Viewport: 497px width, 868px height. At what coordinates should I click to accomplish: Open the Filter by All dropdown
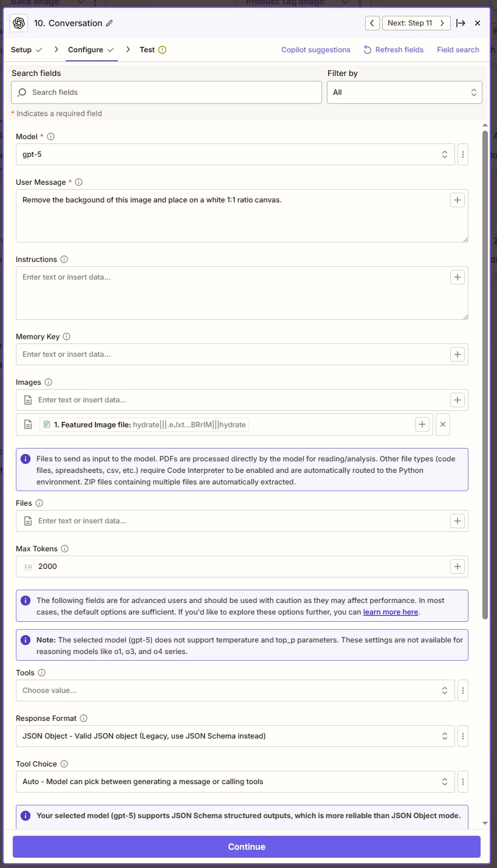(x=405, y=92)
